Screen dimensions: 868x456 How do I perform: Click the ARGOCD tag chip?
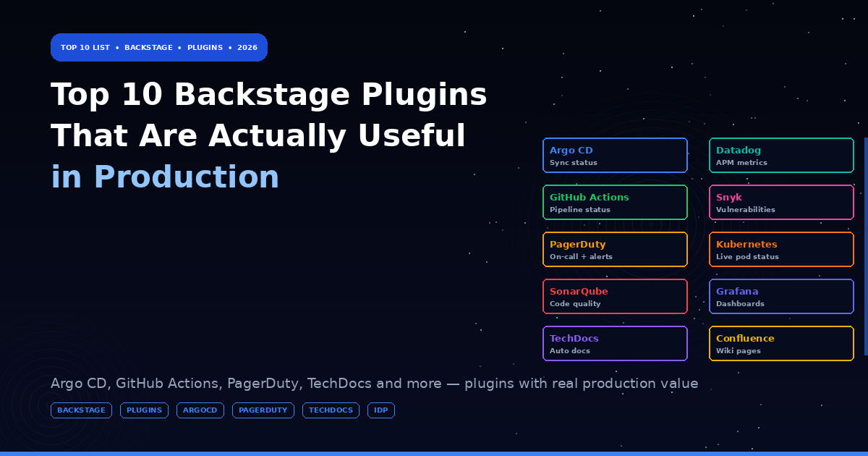point(200,410)
